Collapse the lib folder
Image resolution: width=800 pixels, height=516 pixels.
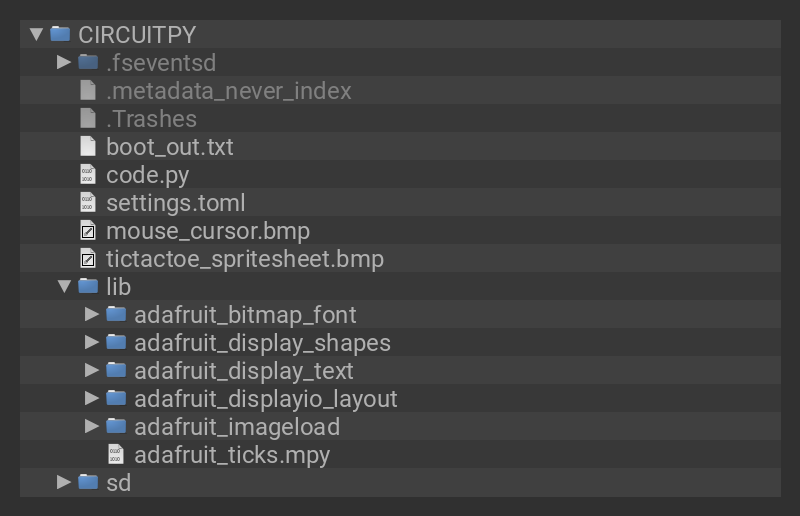64,287
